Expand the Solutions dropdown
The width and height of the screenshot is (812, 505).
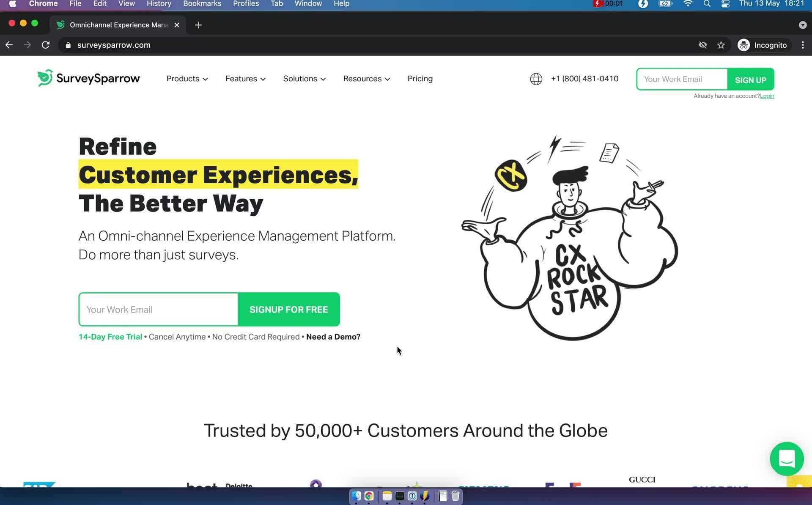pyautogui.click(x=304, y=79)
